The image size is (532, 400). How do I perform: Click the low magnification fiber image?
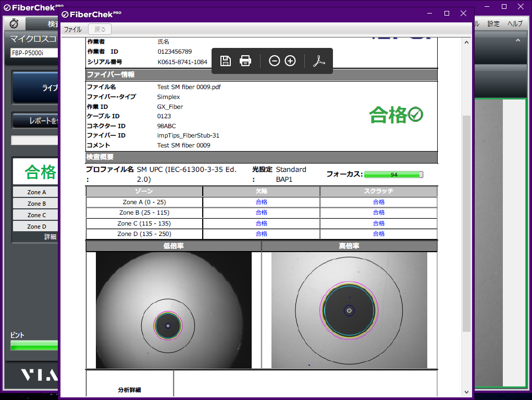coord(174,310)
